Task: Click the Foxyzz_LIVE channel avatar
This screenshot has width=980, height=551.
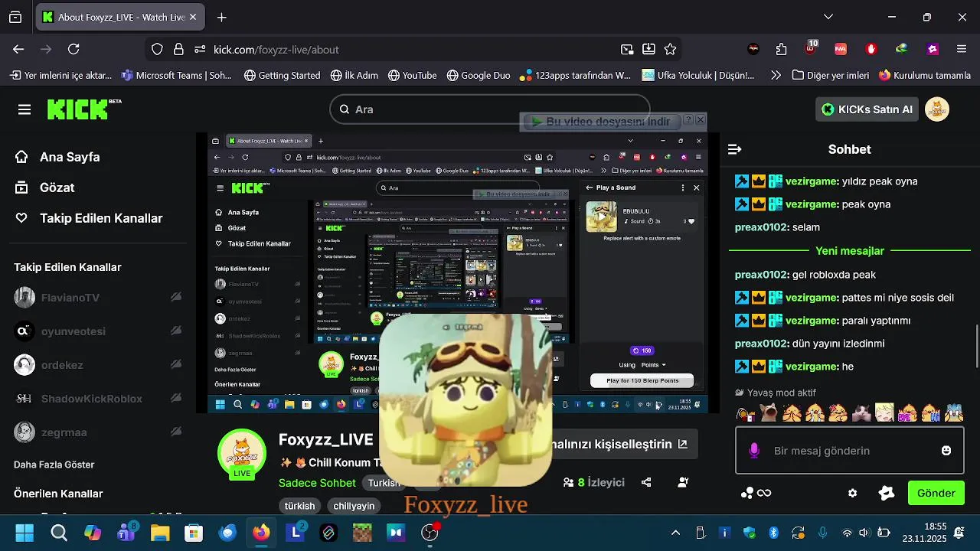Action: click(242, 454)
